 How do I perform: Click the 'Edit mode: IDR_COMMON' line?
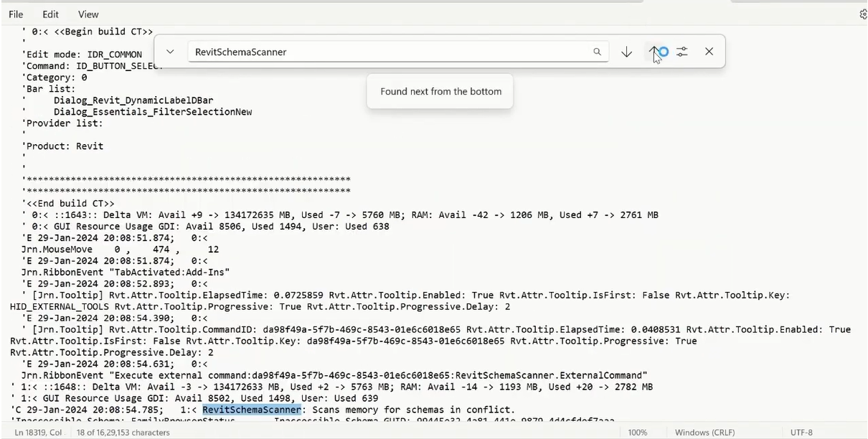pos(82,55)
